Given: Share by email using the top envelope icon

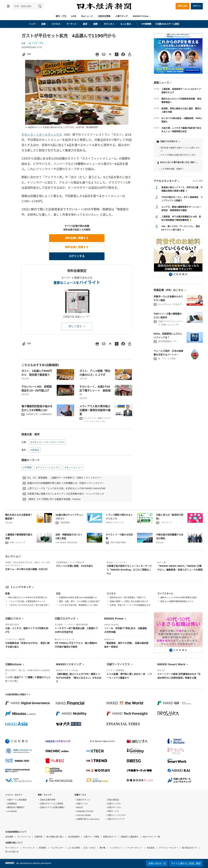Looking at the screenshot, I should [104, 54].
